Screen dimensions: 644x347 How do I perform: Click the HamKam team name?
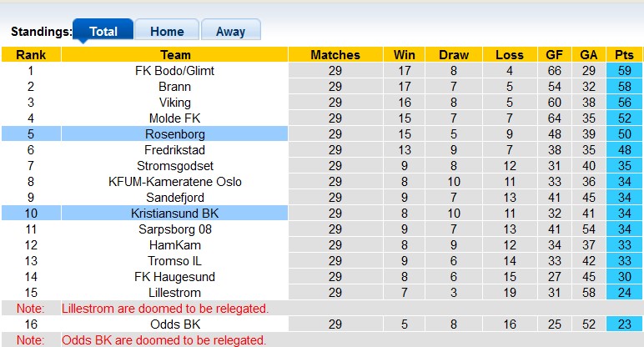174,245
